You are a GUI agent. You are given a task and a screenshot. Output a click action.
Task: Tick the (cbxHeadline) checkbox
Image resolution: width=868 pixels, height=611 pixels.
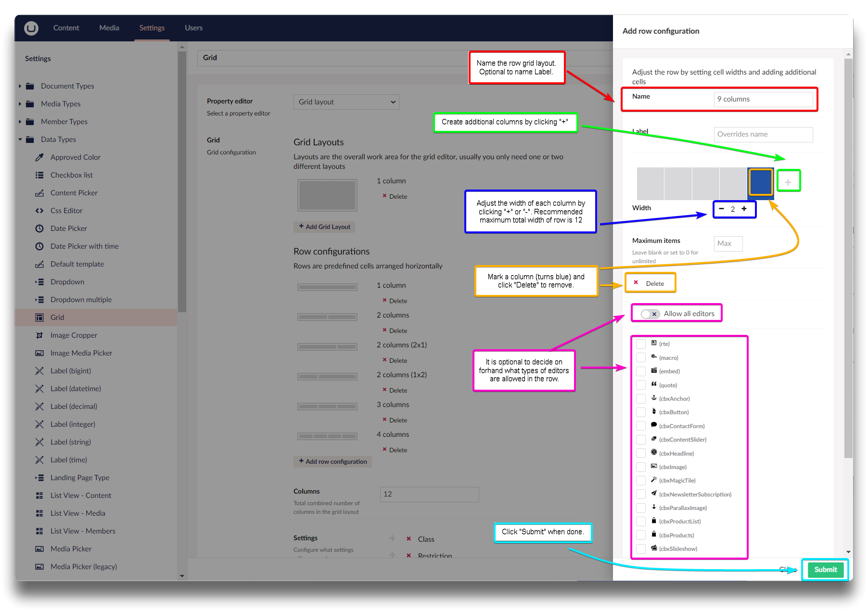pos(641,453)
